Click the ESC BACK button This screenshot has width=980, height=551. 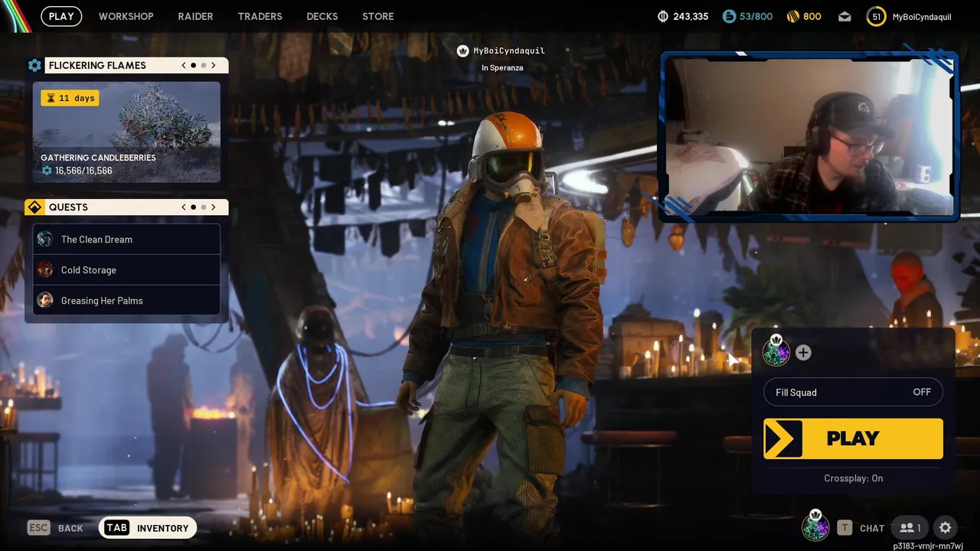click(55, 527)
